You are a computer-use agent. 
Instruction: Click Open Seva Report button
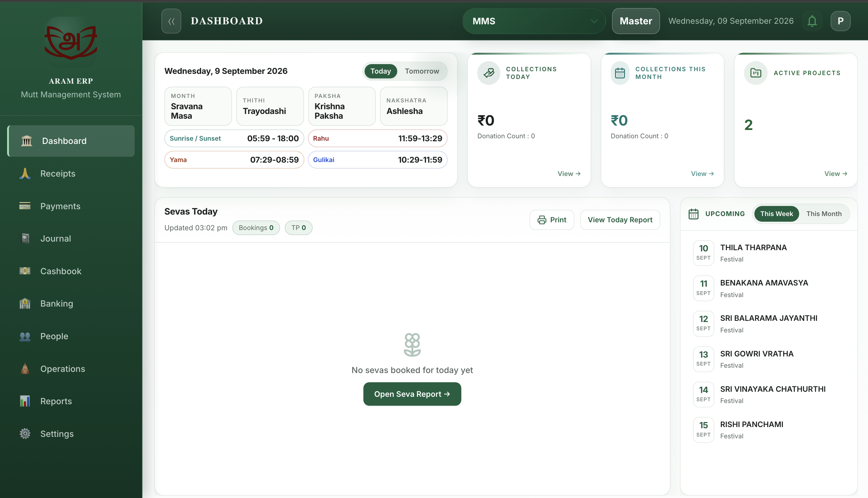pyautogui.click(x=412, y=394)
